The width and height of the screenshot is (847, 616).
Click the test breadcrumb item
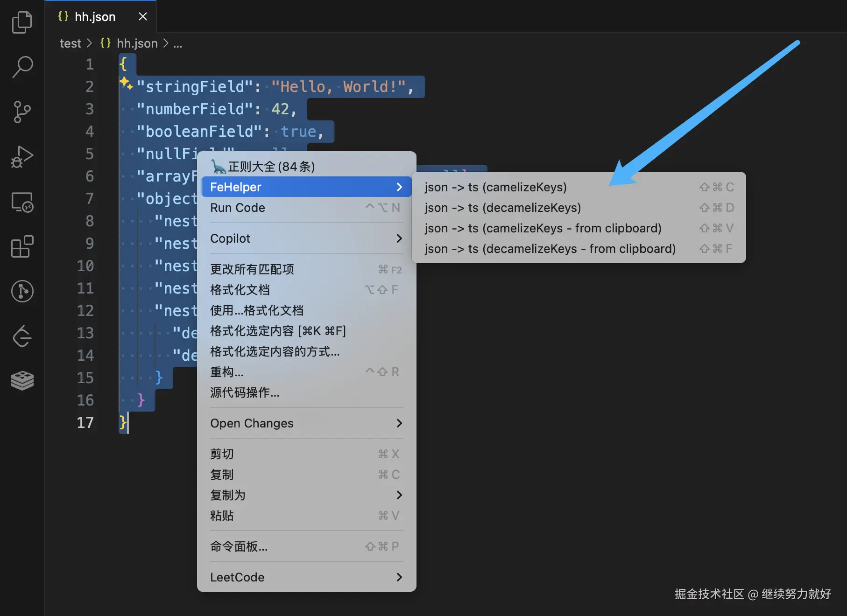pos(70,43)
